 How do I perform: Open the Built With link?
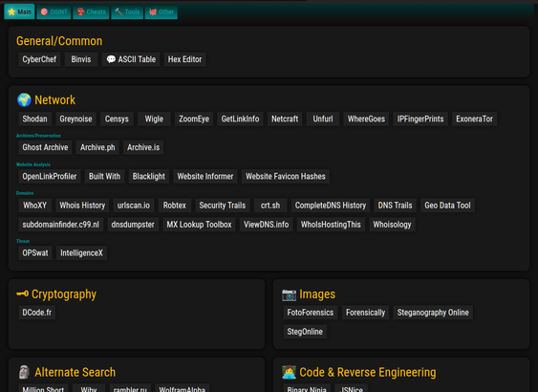pos(105,176)
